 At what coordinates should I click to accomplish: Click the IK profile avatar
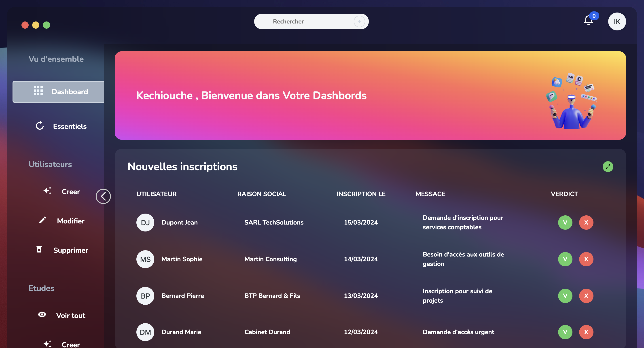(617, 21)
